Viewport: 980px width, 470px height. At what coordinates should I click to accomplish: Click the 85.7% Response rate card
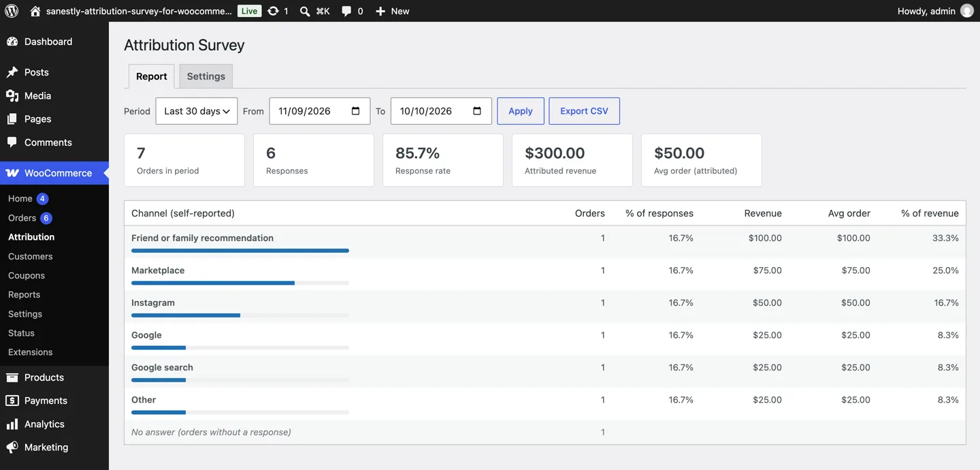click(443, 160)
